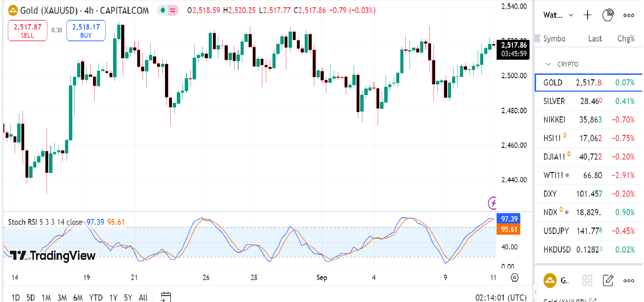This screenshot has height=302, width=644.
Task: Collapse the CRYPTO watchlist section
Action: [x=548, y=64]
